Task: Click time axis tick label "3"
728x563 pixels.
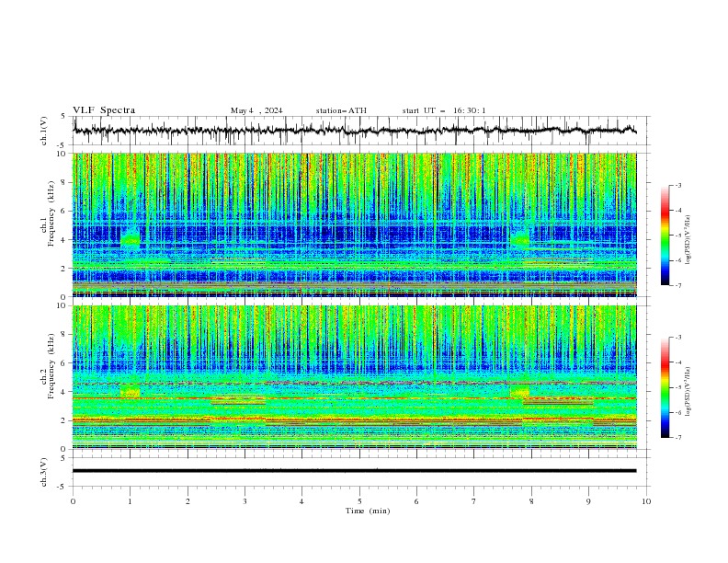Action: [x=245, y=501]
